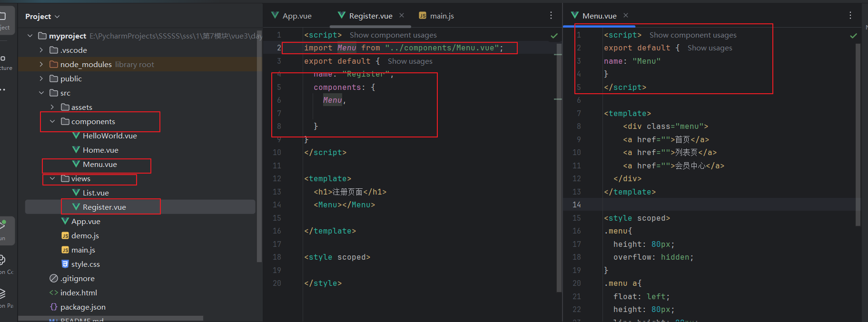Click the overflow: hidden line in Menu.vue
Screen dimensions: 868x322
click(653, 257)
